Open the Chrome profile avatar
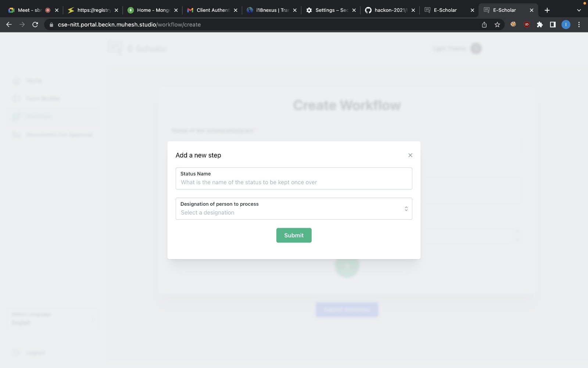Image resolution: width=588 pixels, height=368 pixels. pos(566,25)
